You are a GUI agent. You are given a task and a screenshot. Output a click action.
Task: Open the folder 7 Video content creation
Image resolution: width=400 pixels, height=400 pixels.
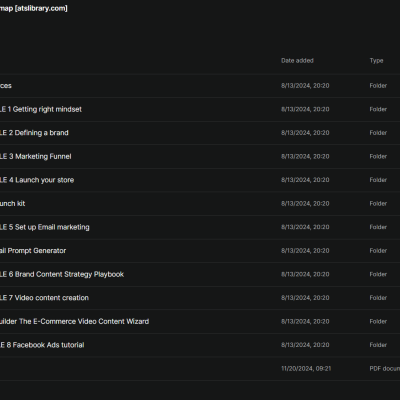44,298
